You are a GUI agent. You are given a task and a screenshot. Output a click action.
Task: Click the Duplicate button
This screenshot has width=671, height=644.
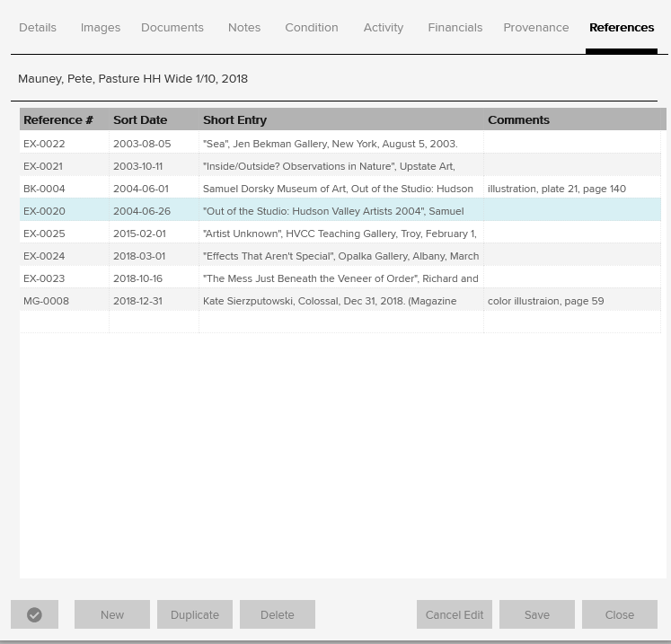[x=195, y=614]
